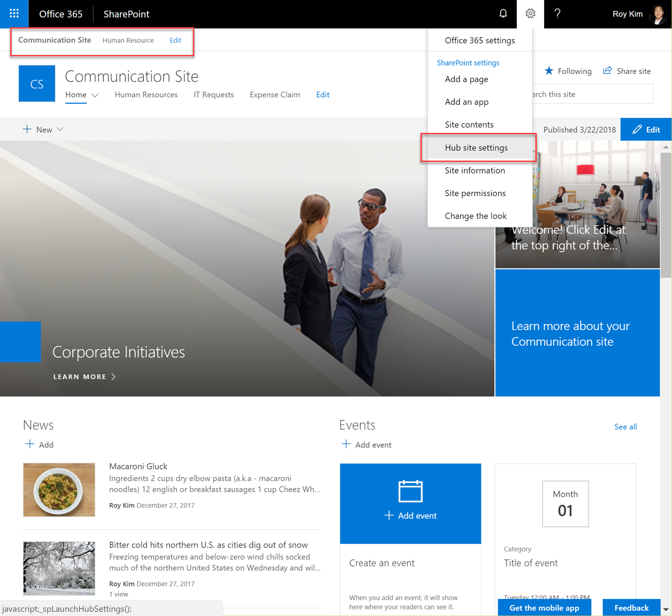Open the Home tab chevron dropdown
Image resolution: width=672 pixels, height=616 pixels.
95,95
